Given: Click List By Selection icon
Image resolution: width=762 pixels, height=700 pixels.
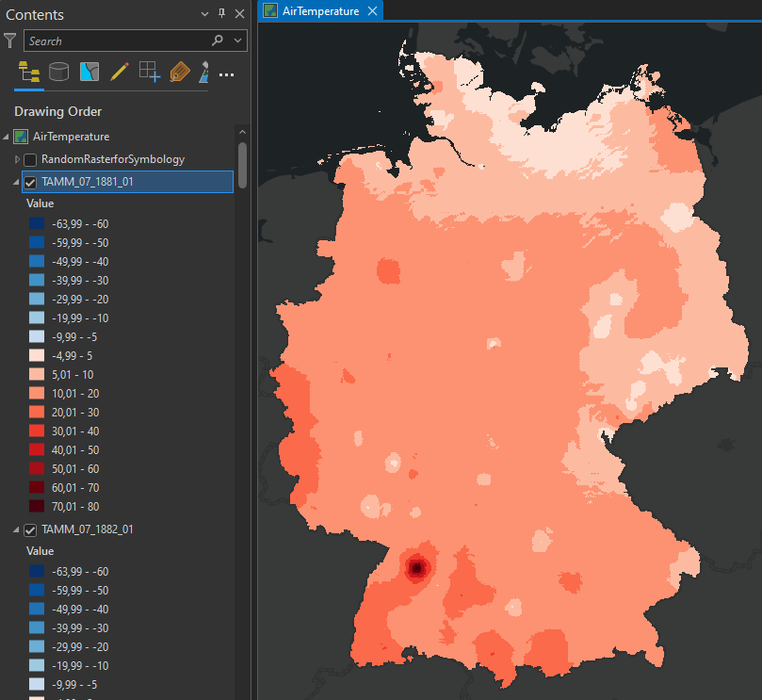Looking at the screenshot, I should [89, 72].
